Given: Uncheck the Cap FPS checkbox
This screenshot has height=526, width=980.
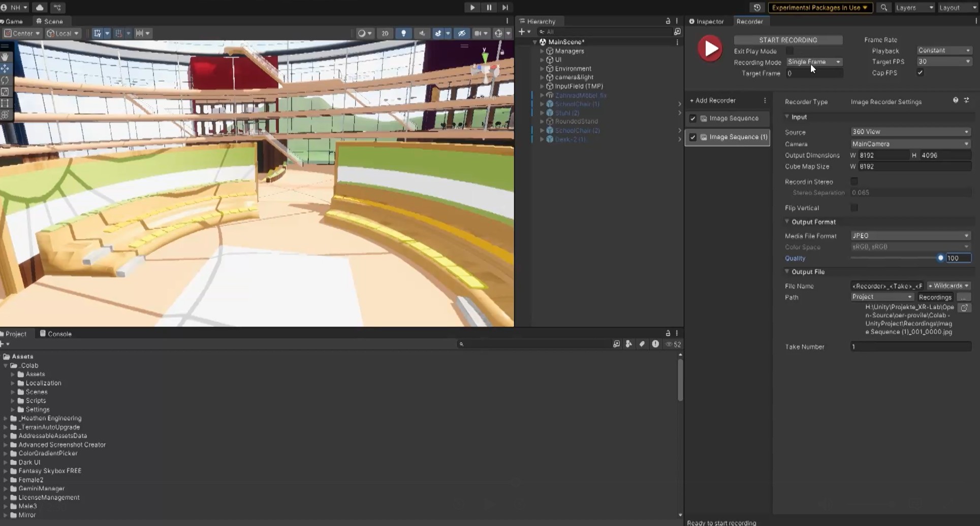Looking at the screenshot, I should pyautogui.click(x=920, y=73).
